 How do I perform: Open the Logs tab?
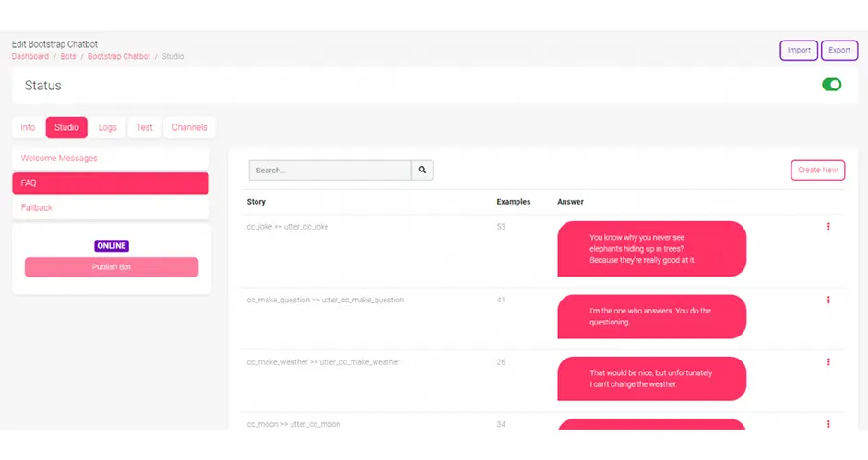(x=108, y=127)
